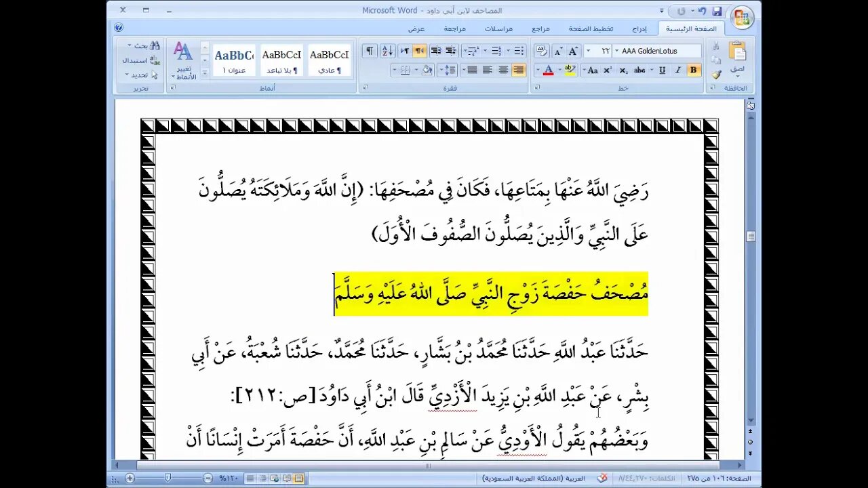Click the vertical scrollbar thumb

[751, 237]
